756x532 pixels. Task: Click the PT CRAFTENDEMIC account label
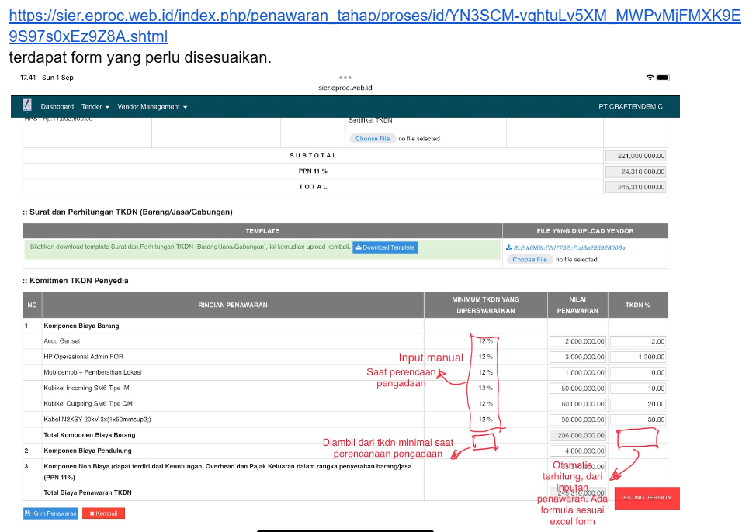click(630, 107)
